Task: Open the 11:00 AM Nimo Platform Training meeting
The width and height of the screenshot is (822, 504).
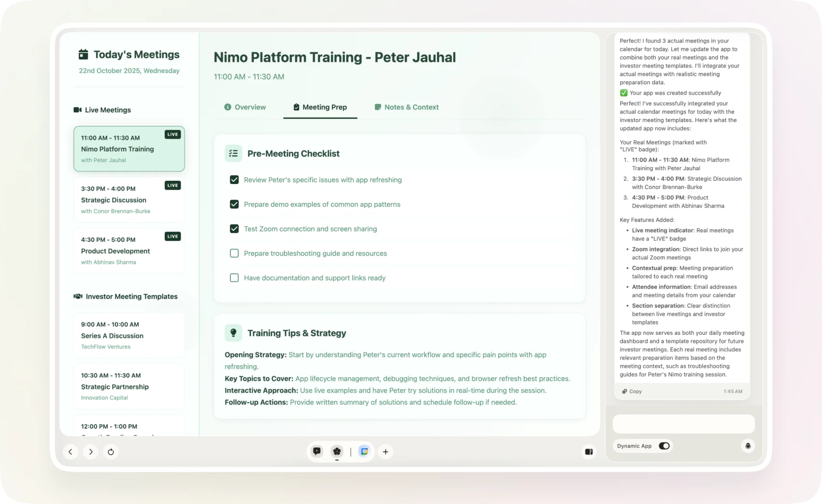Action: [129, 149]
